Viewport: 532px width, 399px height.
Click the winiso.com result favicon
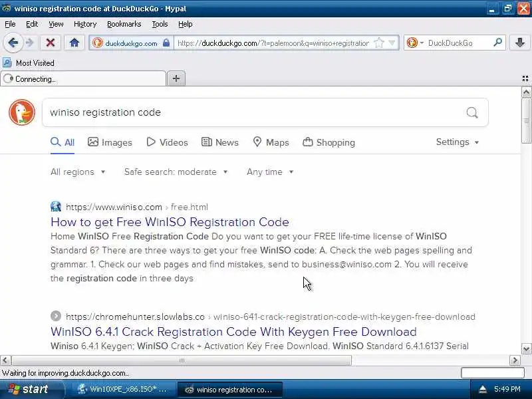[56, 206]
